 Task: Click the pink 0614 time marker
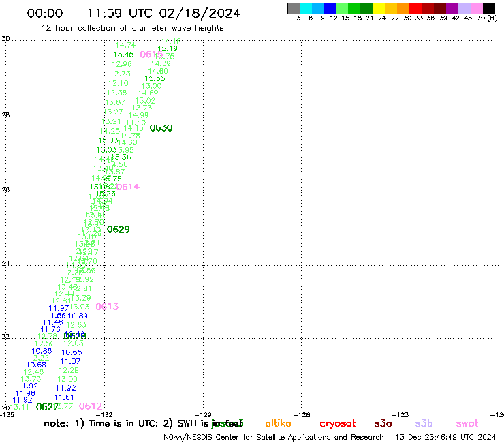pyautogui.click(x=127, y=187)
